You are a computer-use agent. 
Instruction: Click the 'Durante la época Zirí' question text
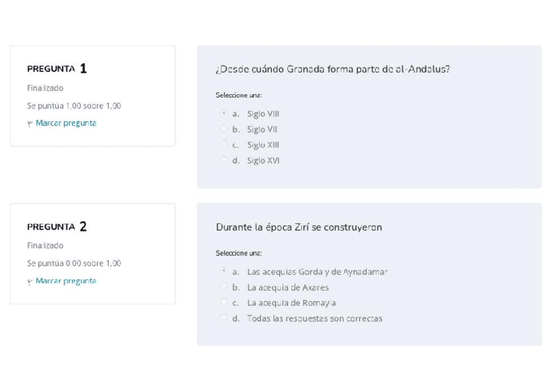[299, 227]
